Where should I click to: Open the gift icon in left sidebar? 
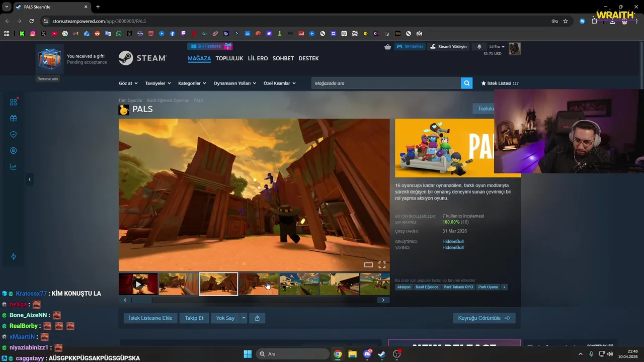click(x=14, y=119)
